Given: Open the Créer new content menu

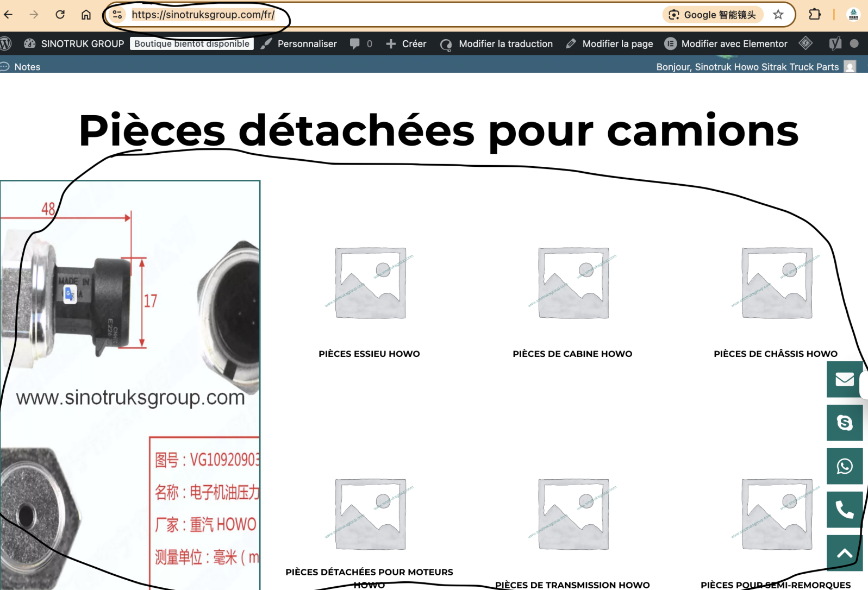Looking at the screenshot, I should 406,43.
